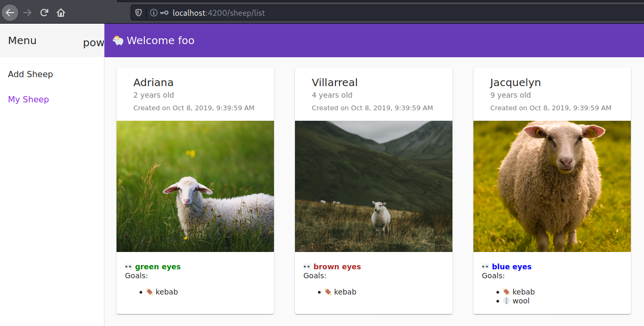This screenshot has height=326, width=644.
Task: Click the site information icon in address bar
Action: click(x=154, y=13)
